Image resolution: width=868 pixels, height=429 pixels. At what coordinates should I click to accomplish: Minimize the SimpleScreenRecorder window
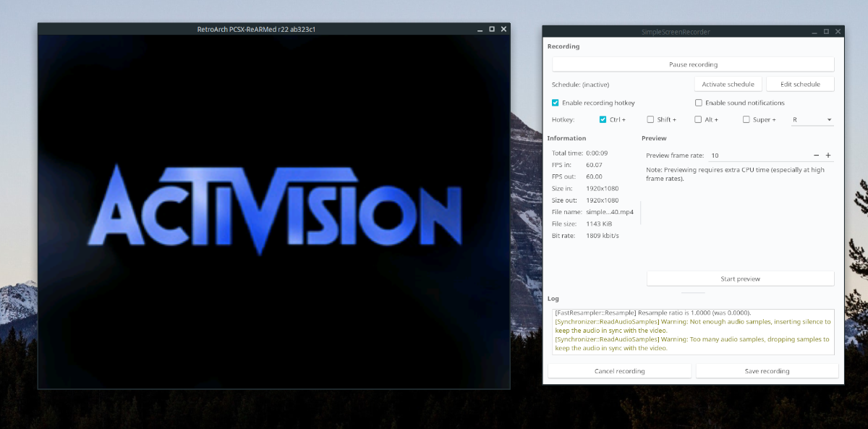click(815, 32)
